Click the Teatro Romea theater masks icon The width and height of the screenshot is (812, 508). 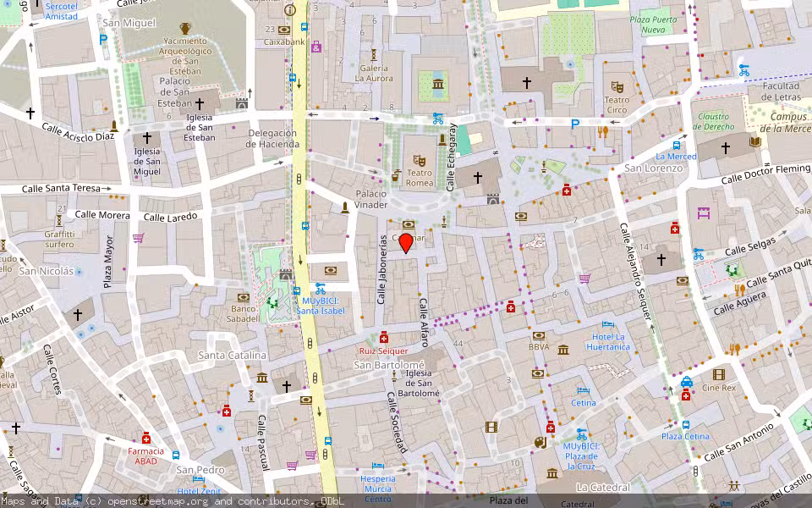click(x=420, y=161)
